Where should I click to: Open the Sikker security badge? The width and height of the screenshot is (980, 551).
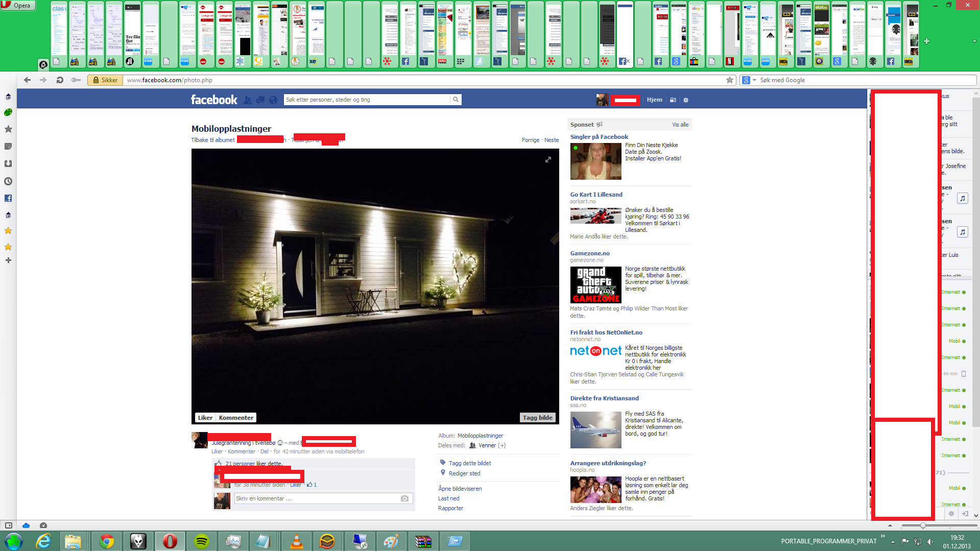(105, 80)
